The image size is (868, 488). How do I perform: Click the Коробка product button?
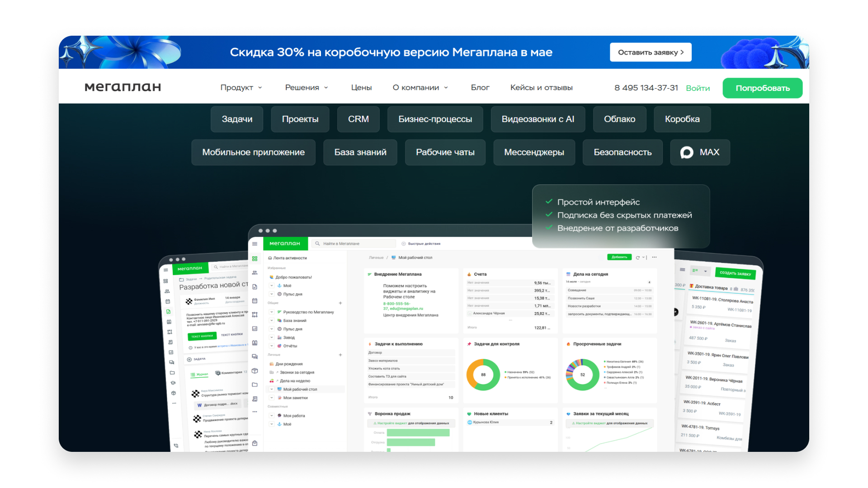[682, 119]
